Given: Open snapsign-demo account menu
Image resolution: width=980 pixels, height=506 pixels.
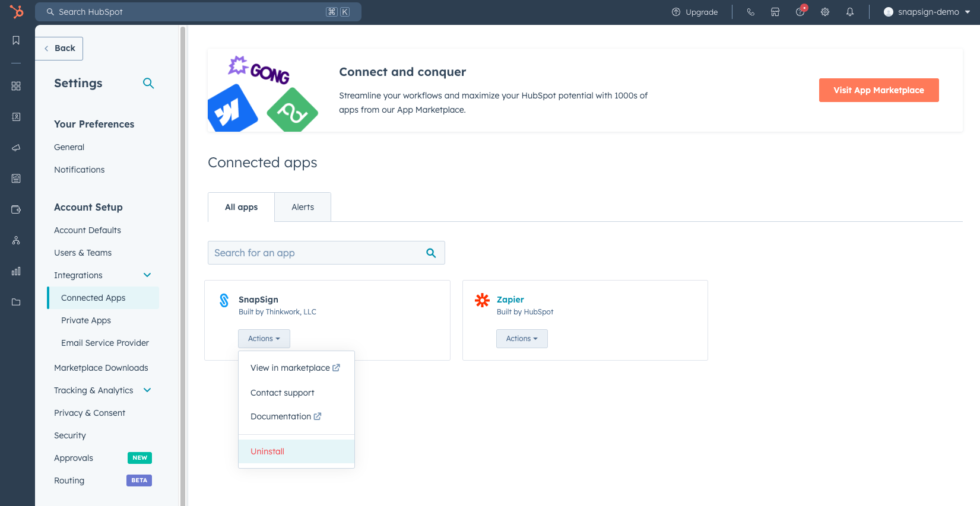Looking at the screenshot, I should click(x=927, y=12).
